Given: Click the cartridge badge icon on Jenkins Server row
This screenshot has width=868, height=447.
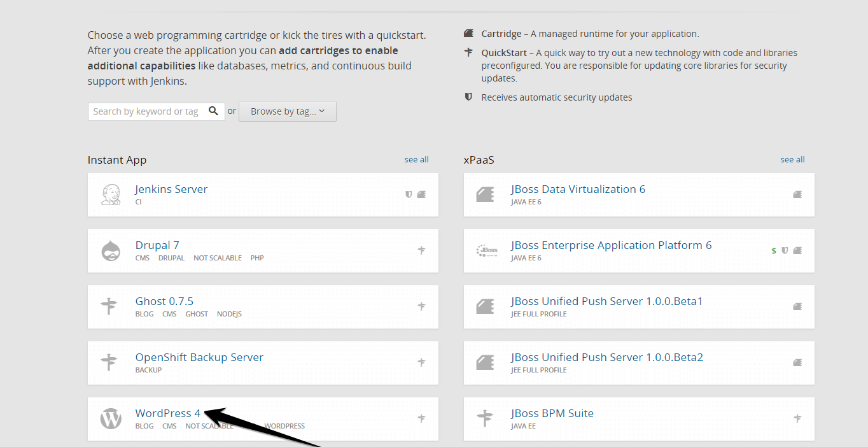Looking at the screenshot, I should (x=421, y=194).
